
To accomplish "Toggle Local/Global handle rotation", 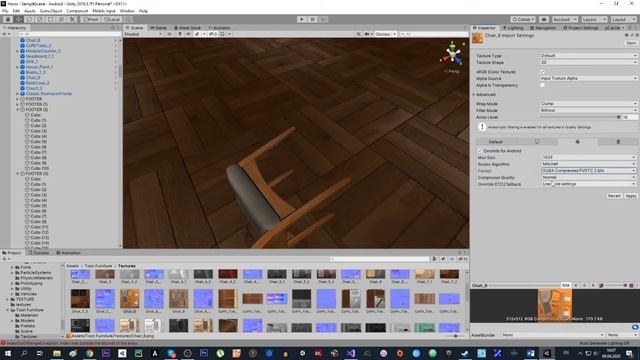I will click(111, 19).
